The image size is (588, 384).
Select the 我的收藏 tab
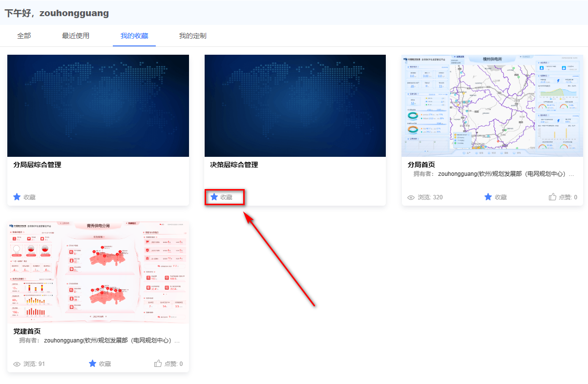[x=134, y=36]
